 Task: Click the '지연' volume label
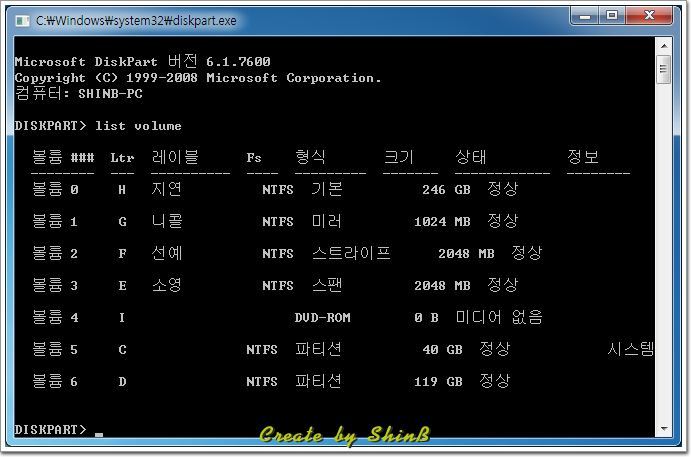pyautogui.click(x=167, y=189)
